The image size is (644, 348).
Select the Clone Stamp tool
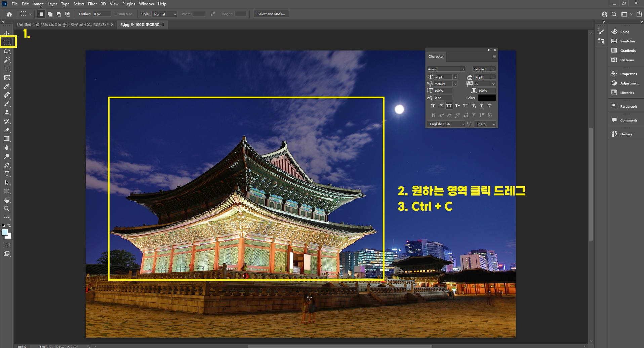tap(7, 112)
